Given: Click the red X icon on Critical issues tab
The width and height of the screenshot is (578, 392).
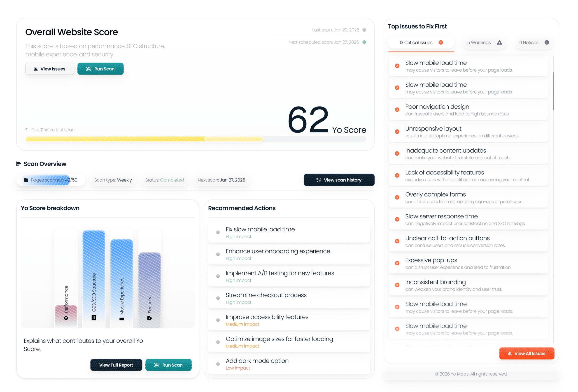Looking at the screenshot, I should click(x=441, y=42).
